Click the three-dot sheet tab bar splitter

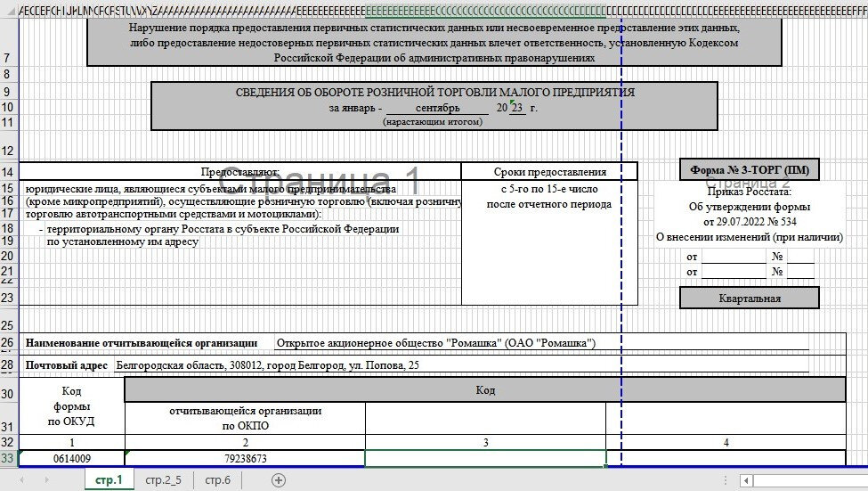click(726, 480)
